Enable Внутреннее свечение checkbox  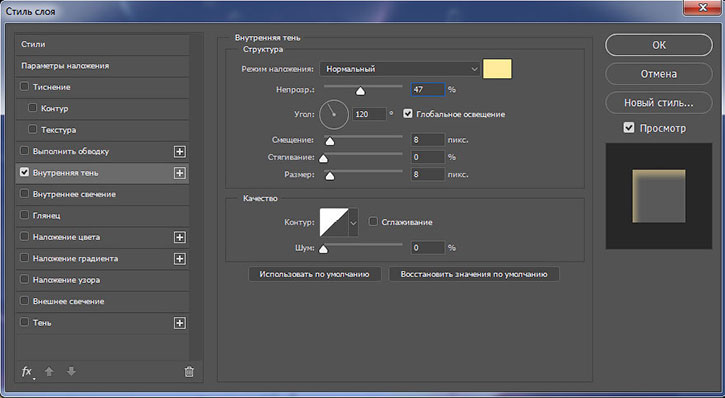point(25,194)
